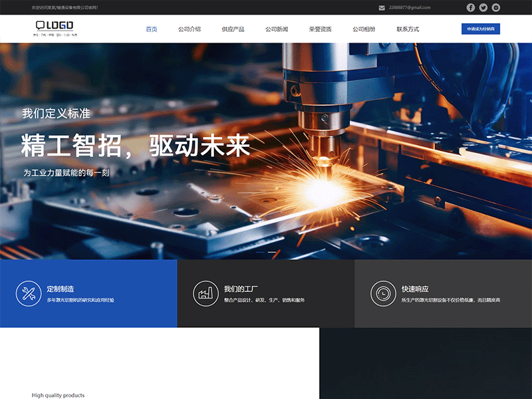Expand the 公司新闻 navigation section
Viewport: 532px width, 399px height.
click(275, 29)
